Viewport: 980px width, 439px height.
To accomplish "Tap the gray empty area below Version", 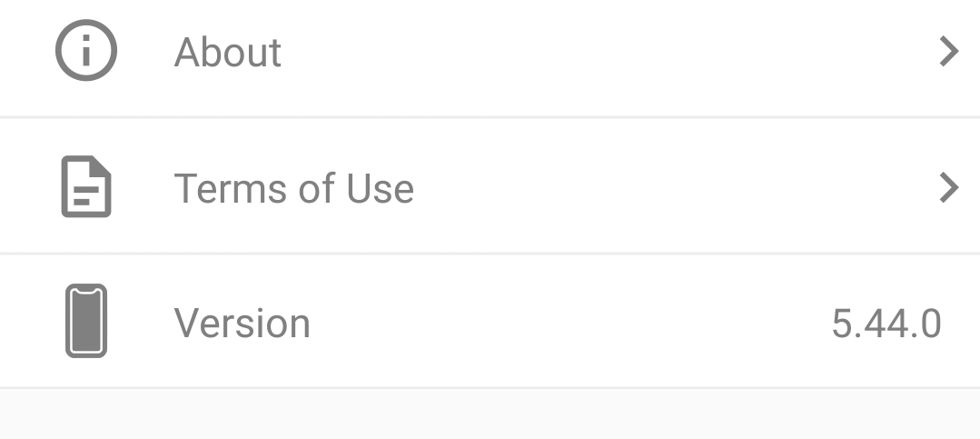I will pyautogui.click(x=490, y=414).
